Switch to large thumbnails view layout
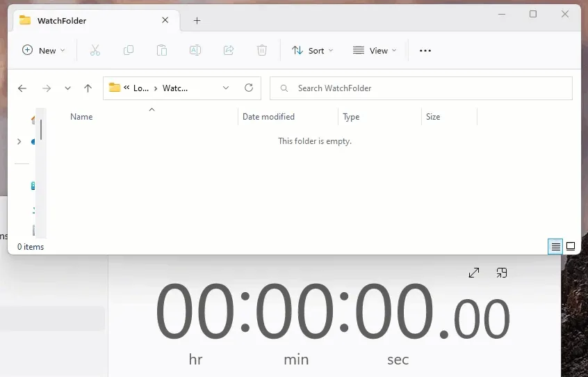588x377 pixels. click(571, 246)
